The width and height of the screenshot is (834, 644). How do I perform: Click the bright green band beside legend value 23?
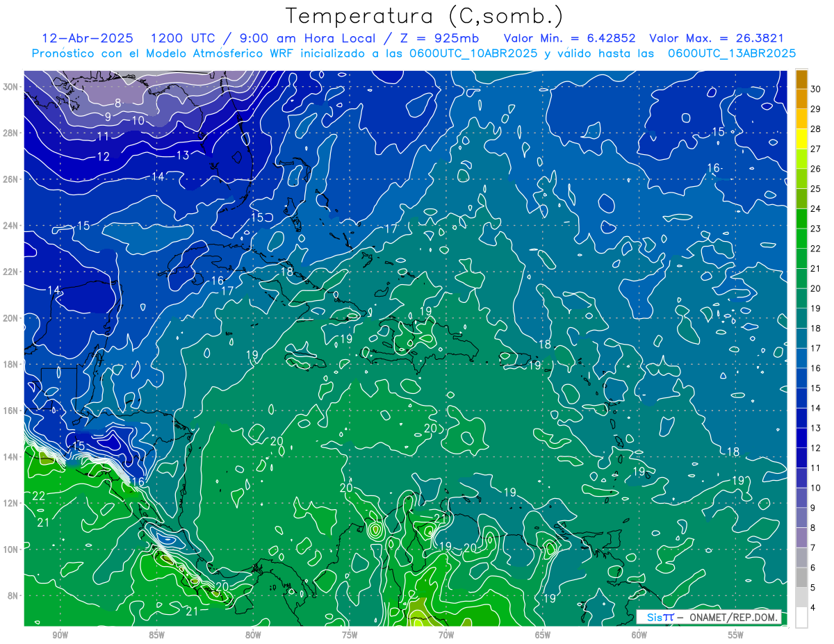[801, 219]
